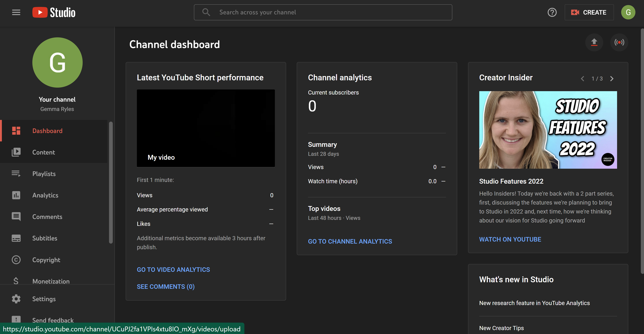Click the Send feedback exclamation icon
The image size is (644, 334).
pyautogui.click(x=16, y=319)
